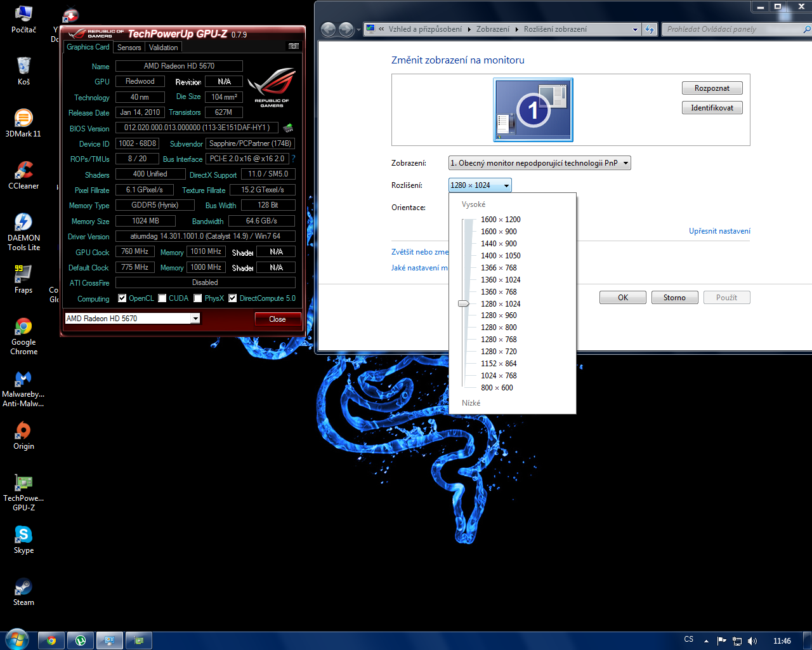Navigate to Vzhled a přizpůsobení breadcrumb
The width and height of the screenshot is (812, 650).
pyautogui.click(x=425, y=29)
